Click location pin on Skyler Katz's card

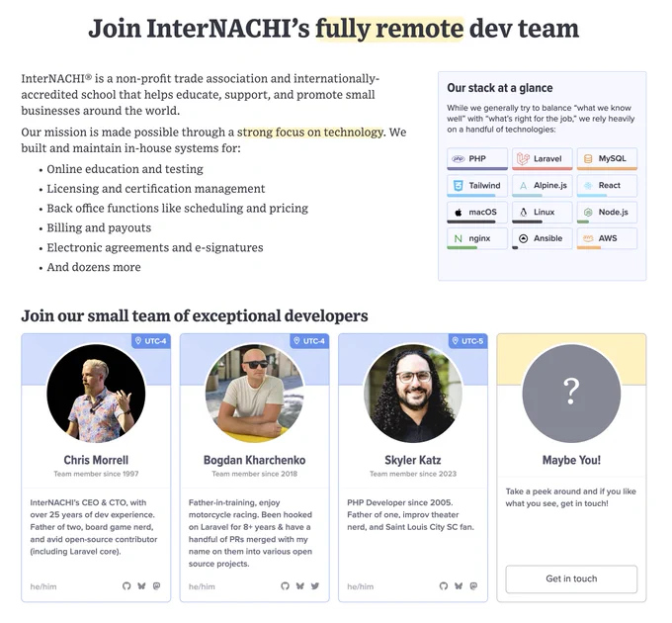[456, 341]
